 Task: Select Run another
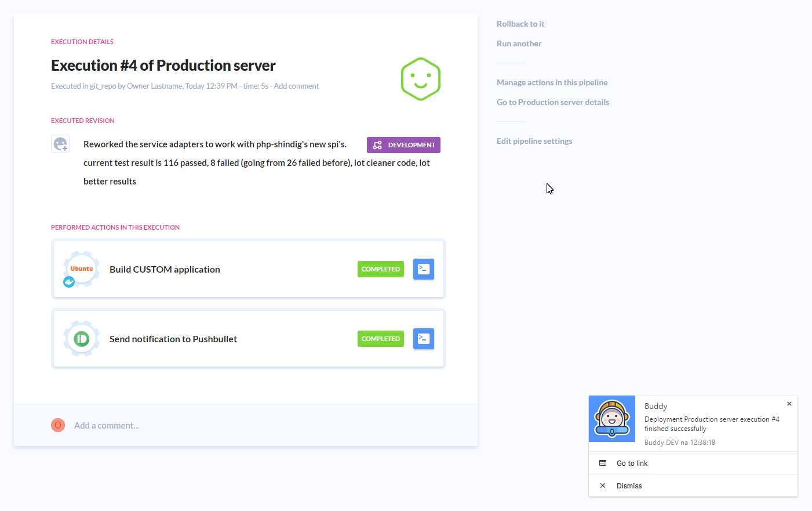[519, 44]
